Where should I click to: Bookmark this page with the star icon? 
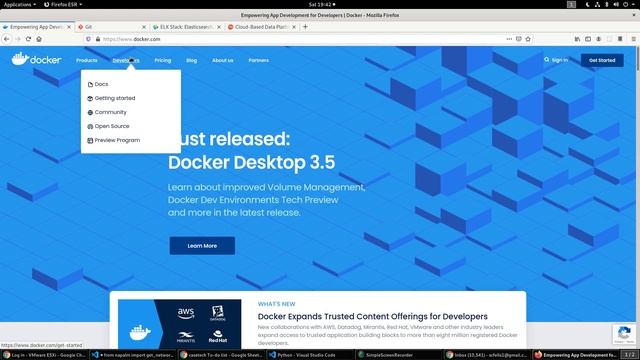(x=528, y=39)
